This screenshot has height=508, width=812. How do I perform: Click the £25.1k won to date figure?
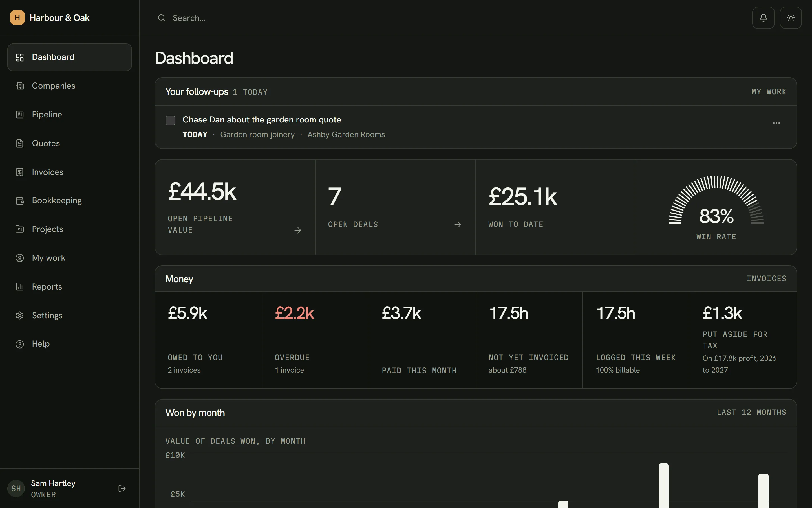(523, 196)
